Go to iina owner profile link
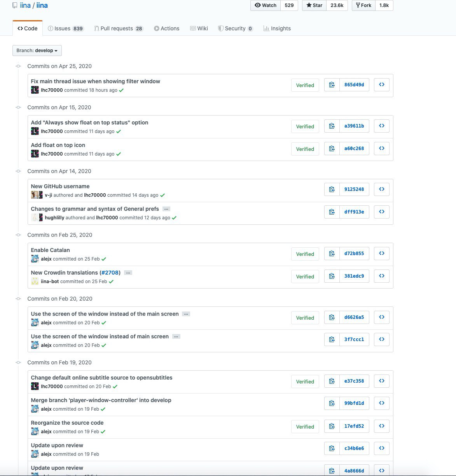456x476 pixels. pos(25,5)
